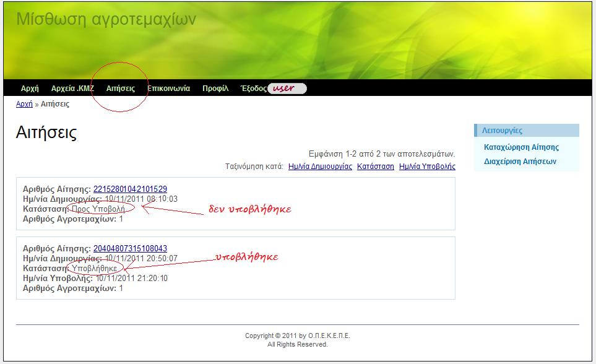
Task: Open application number 20404807315108043
Action: click(130, 249)
